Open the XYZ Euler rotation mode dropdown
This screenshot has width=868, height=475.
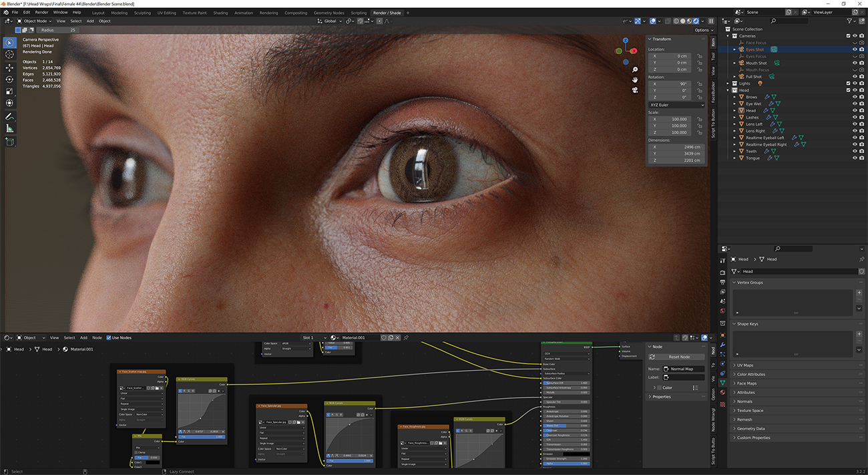[x=676, y=105]
